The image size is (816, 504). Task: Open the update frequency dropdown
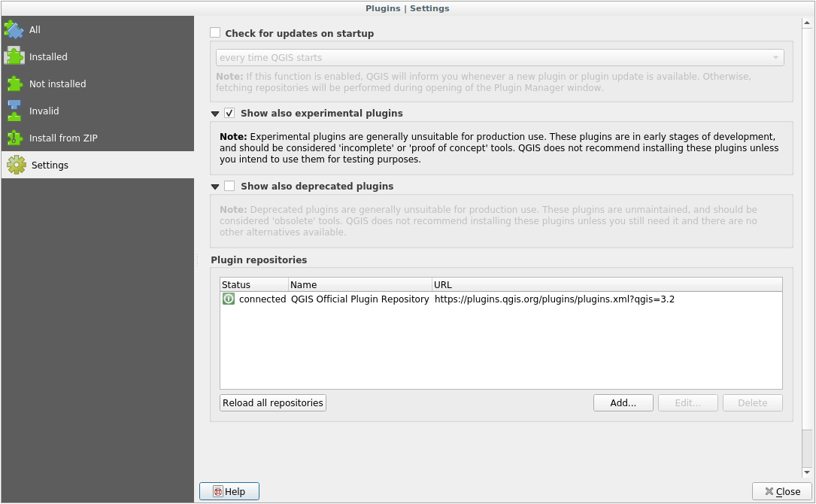tap(499, 57)
